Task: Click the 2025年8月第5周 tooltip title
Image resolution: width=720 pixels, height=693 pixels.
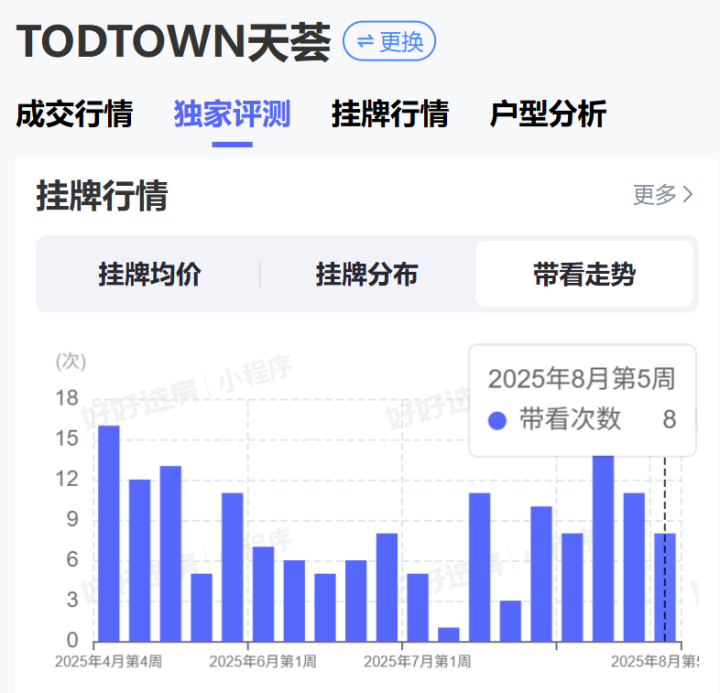Action: coord(581,379)
